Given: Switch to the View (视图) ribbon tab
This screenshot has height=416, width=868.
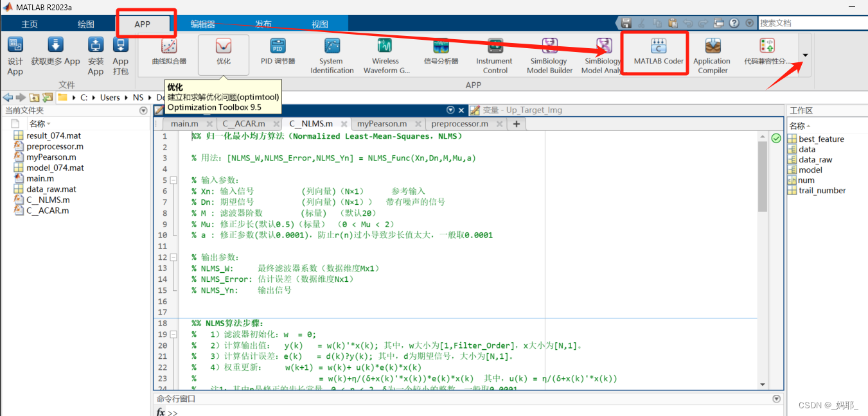Looking at the screenshot, I should (x=319, y=24).
